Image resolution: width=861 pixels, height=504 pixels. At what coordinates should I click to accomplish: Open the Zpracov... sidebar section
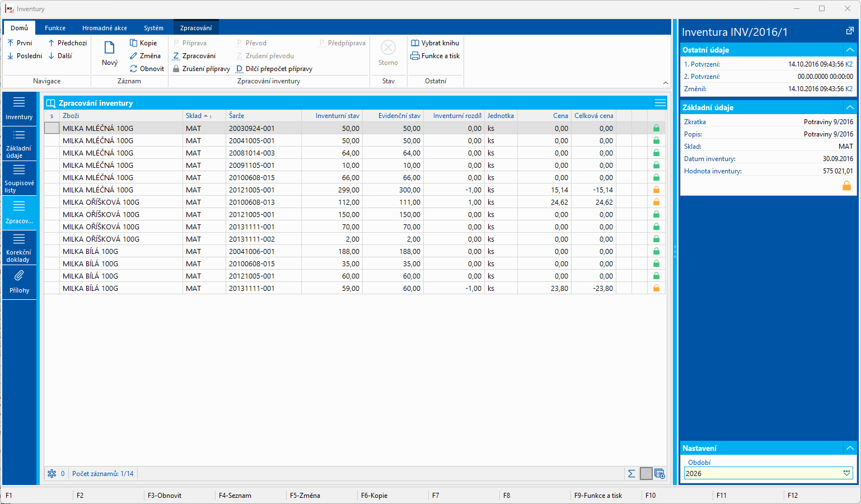[19, 213]
